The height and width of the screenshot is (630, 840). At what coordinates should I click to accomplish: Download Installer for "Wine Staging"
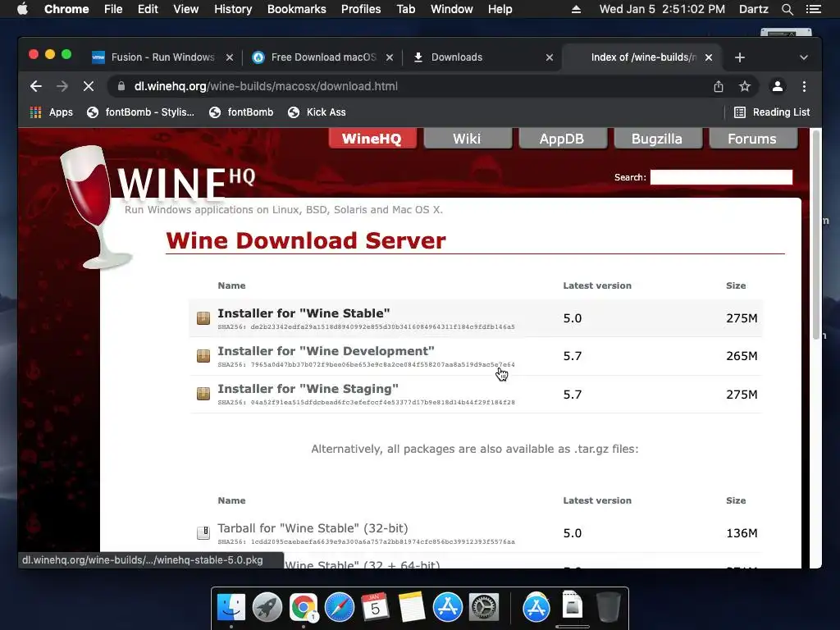(x=308, y=389)
